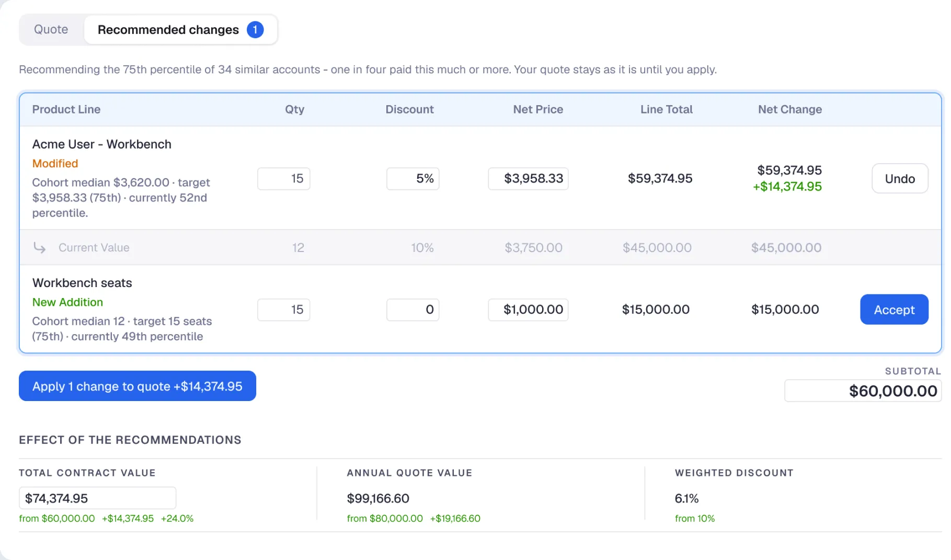Screen dimensions: 951x560
Task: Accept the Workbench seats addition
Action: (x=894, y=310)
